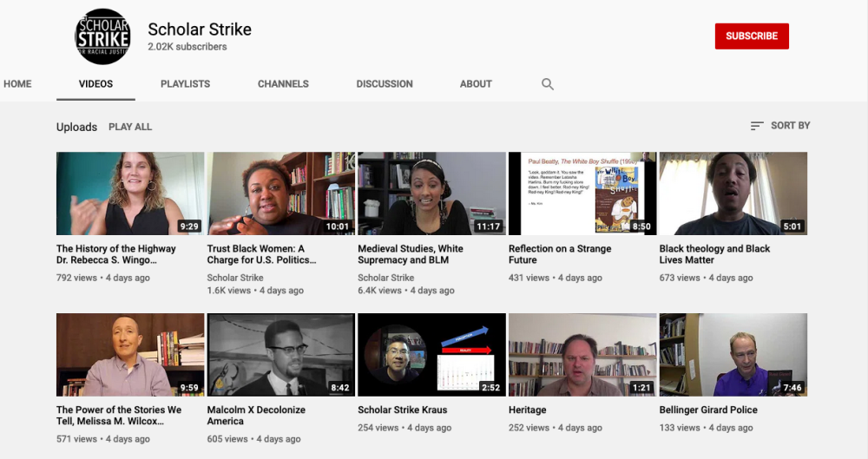Click title 'Medieval Studies, White Supremacy and BLM'
Screen dimensions: 868x459
point(411,254)
